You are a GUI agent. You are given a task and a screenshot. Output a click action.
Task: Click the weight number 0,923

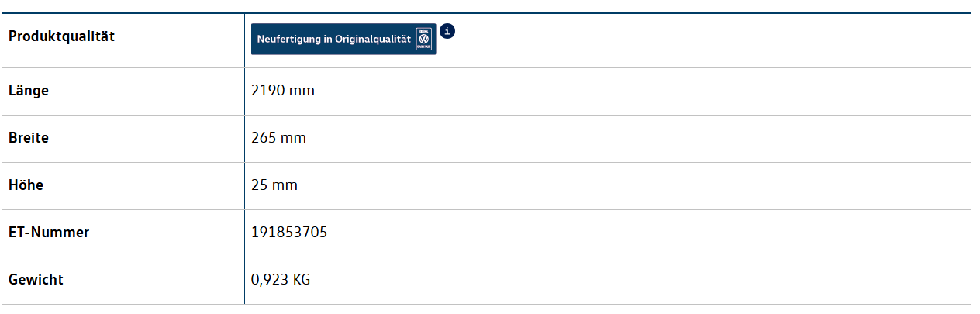coord(268,280)
